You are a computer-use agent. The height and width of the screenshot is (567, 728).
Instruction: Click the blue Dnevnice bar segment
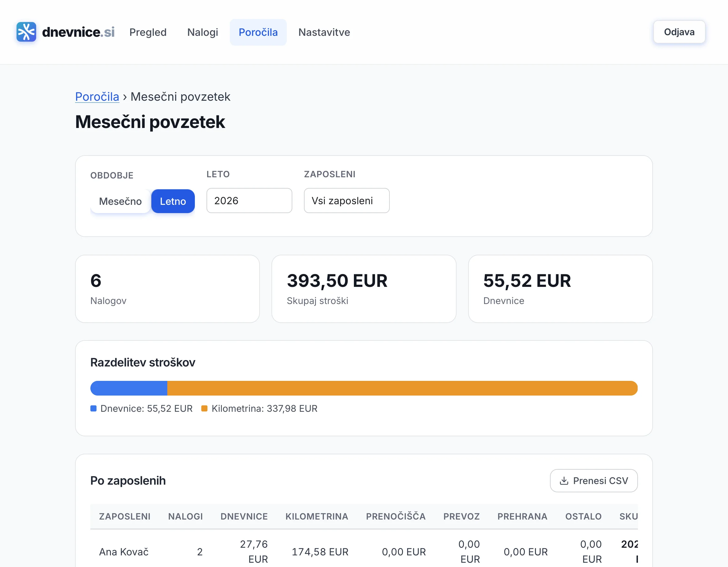click(x=129, y=388)
